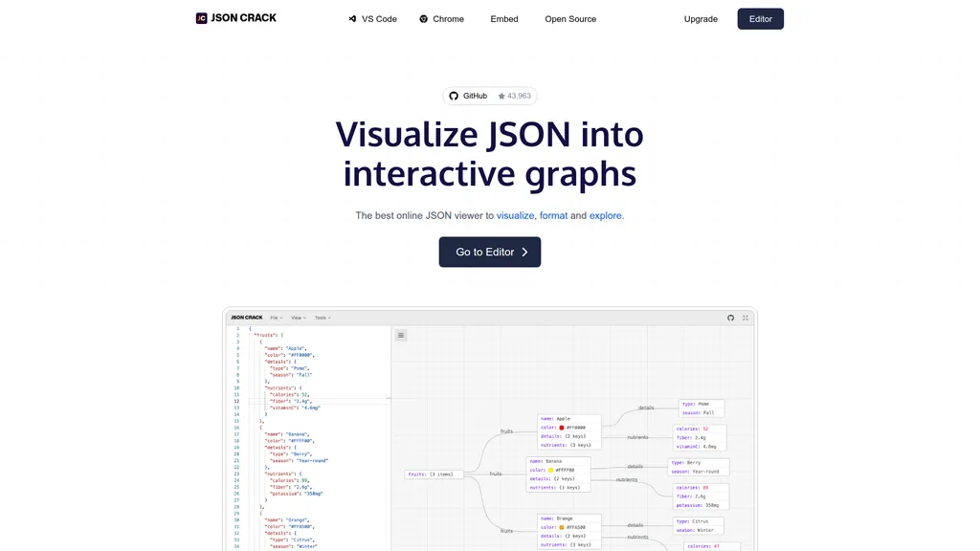This screenshot has width=980, height=551.
Task: Click the 'potassium: 358mg' graph value
Action: (x=698, y=505)
